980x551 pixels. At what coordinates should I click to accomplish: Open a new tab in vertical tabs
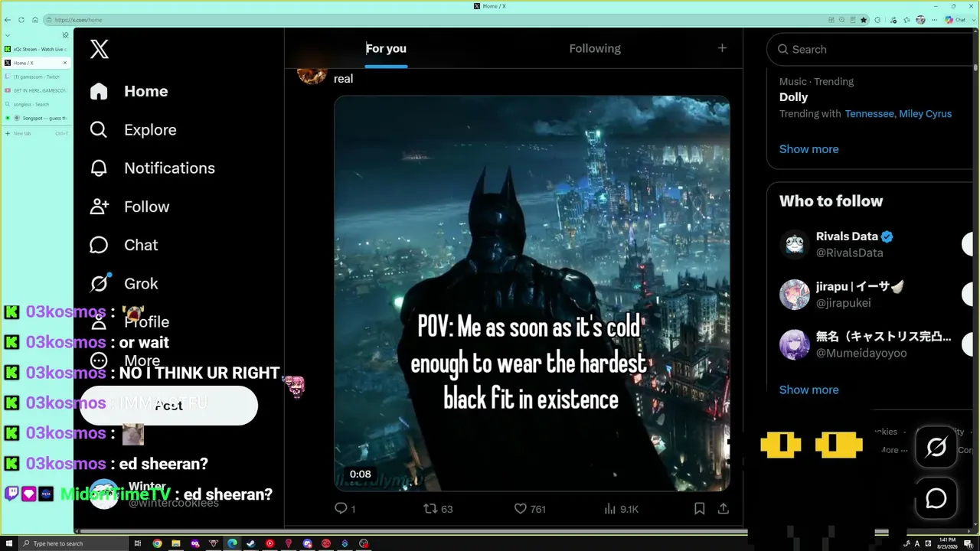[x=36, y=133]
